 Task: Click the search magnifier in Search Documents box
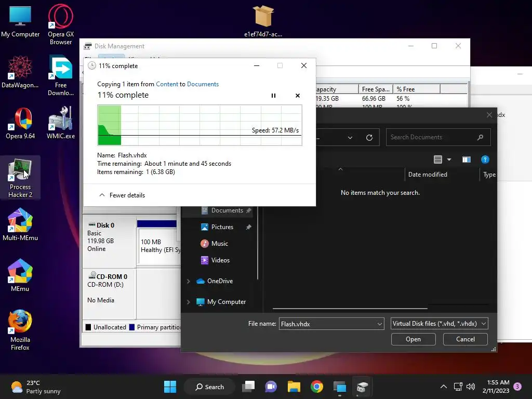[480, 137]
